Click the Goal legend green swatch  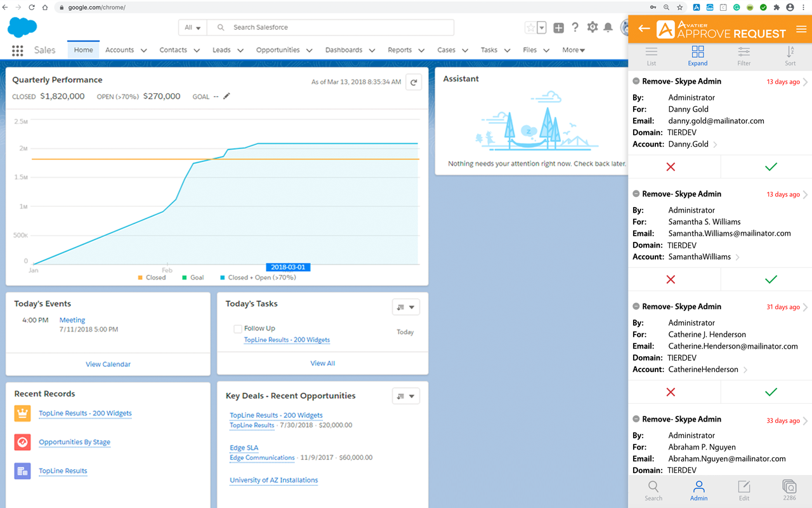pos(185,277)
